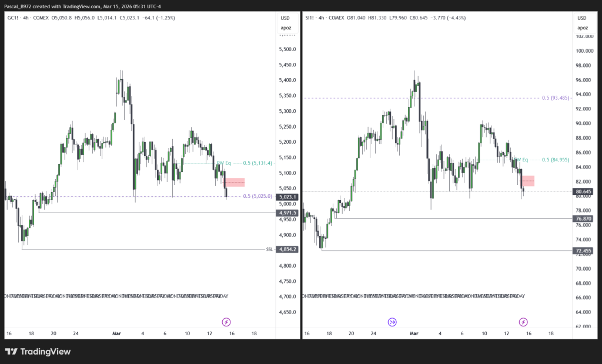Click the TradingView logo

tap(38, 352)
